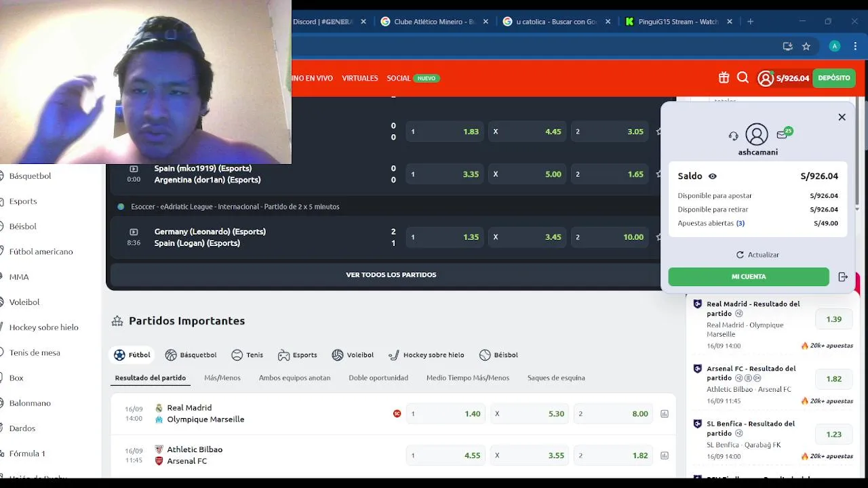
Task: Click Spain (Logan) odds 10.00
Action: click(x=610, y=237)
